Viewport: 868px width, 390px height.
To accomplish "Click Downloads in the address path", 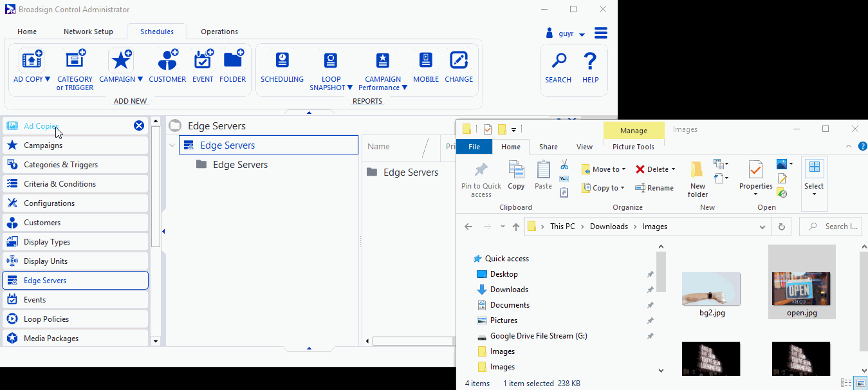I will pos(609,227).
